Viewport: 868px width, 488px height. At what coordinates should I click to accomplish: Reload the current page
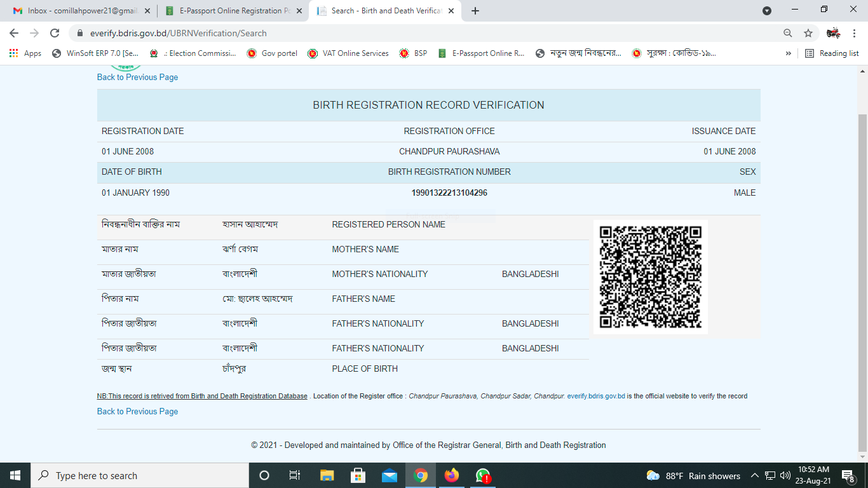(x=55, y=33)
